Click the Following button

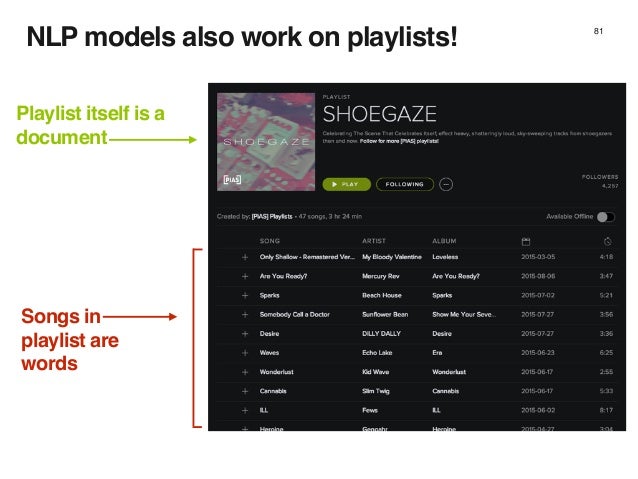[405, 184]
